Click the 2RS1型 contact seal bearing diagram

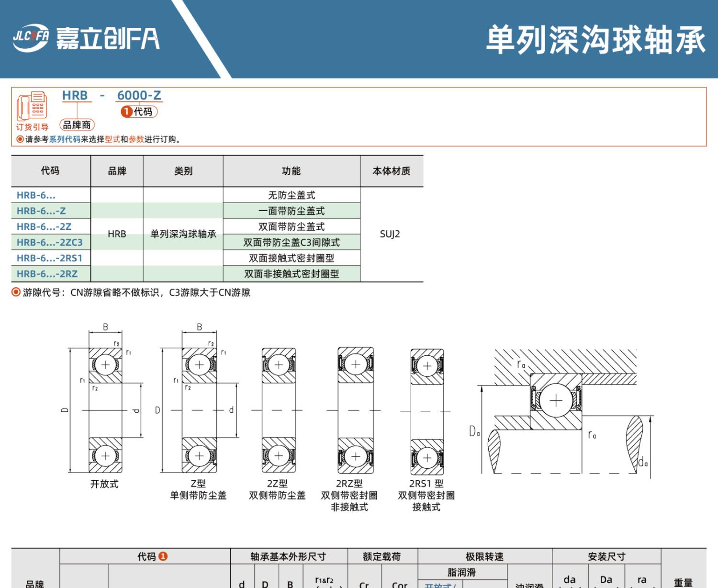pyautogui.click(x=426, y=411)
